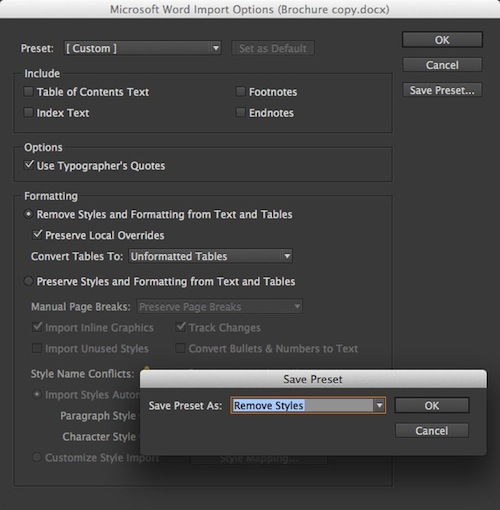Enable Index Text checkbox
The height and width of the screenshot is (510, 500).
tap(29, 112)
